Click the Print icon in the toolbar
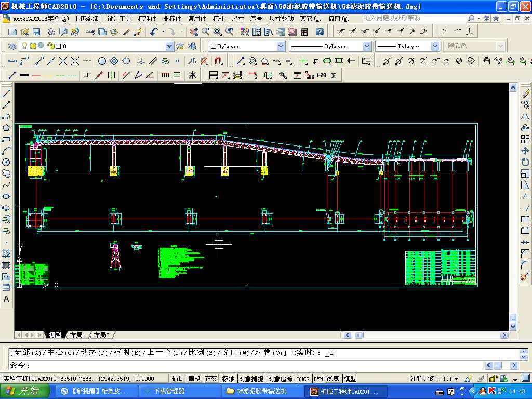 (51, 32)
